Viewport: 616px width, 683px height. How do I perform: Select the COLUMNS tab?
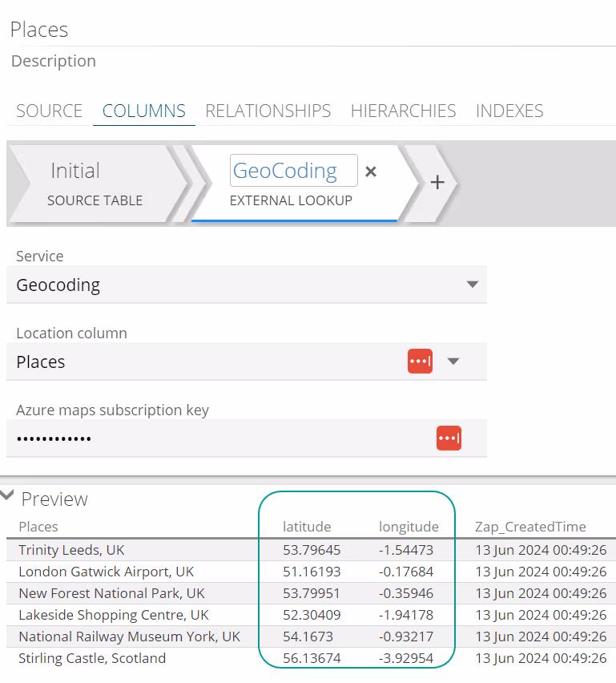[x=143, y=111]
